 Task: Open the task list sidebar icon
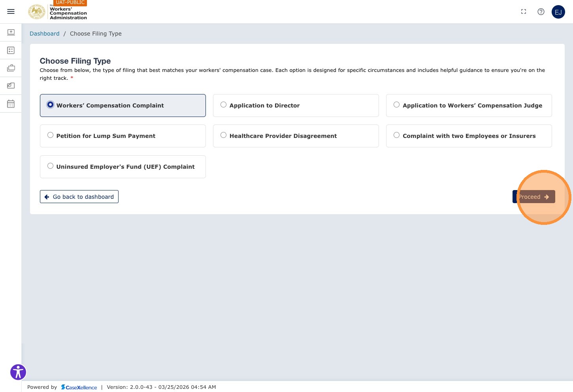(x=11, y=50)
